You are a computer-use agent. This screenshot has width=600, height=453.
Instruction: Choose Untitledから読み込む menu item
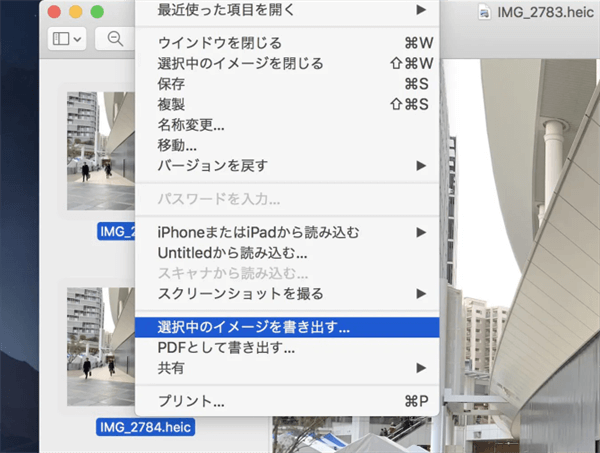tap(232, 253)
